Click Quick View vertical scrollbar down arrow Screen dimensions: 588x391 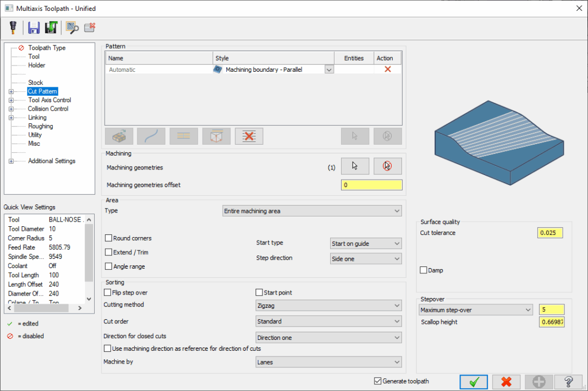tap(89, 299)
